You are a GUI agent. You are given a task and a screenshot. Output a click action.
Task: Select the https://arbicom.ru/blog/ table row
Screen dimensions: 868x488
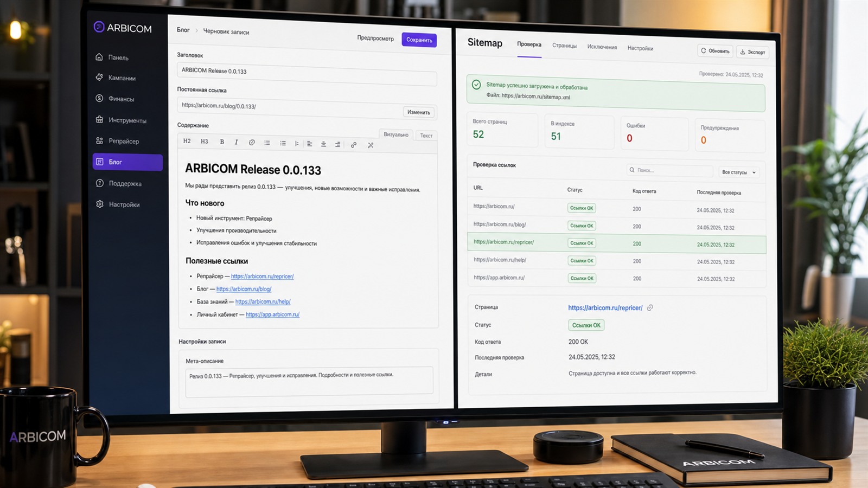pyautogui.click(x=616, y=226)
